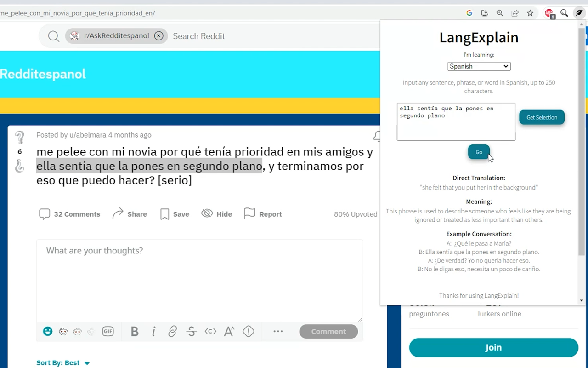Mark text as spoiler in the editor

point(248,331)
